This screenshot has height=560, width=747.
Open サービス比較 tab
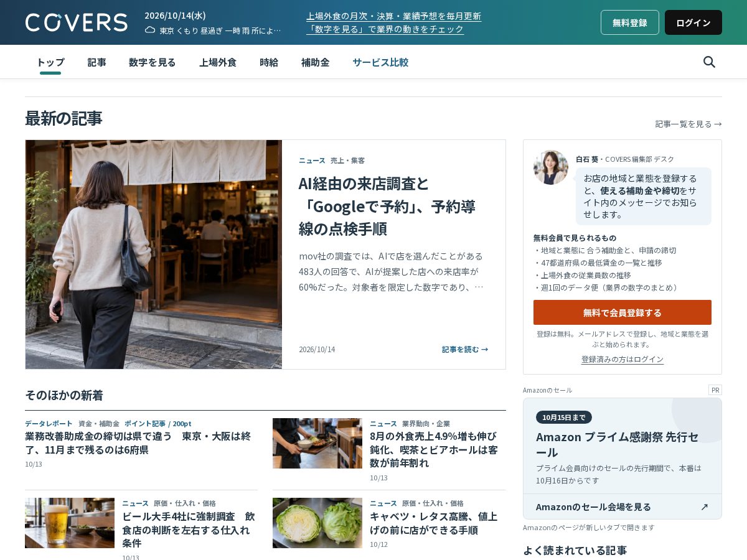coord(380,62)
